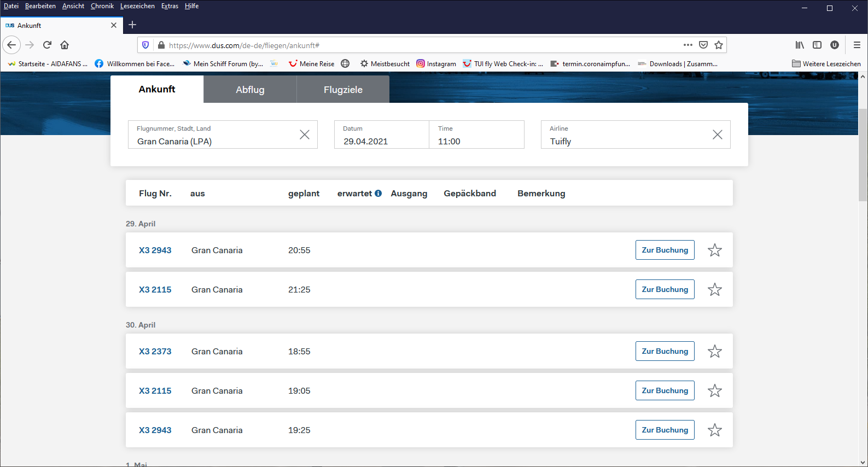Open the Airline filter field

coord(626,135)
